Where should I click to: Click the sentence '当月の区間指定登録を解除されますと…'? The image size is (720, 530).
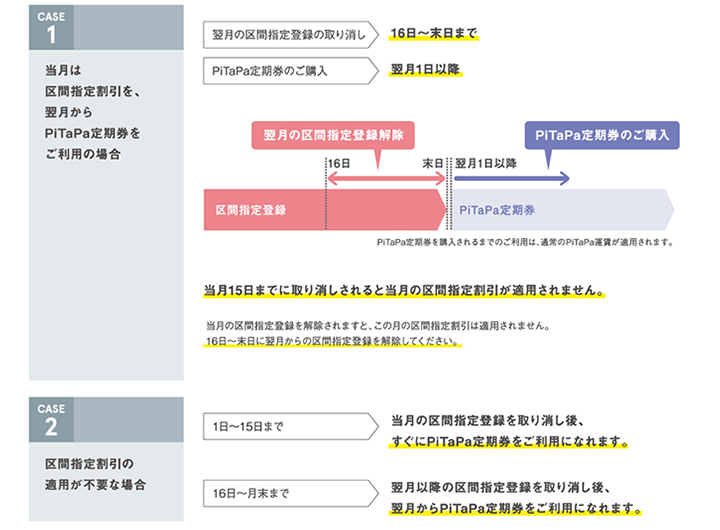(x=377, y=326)
